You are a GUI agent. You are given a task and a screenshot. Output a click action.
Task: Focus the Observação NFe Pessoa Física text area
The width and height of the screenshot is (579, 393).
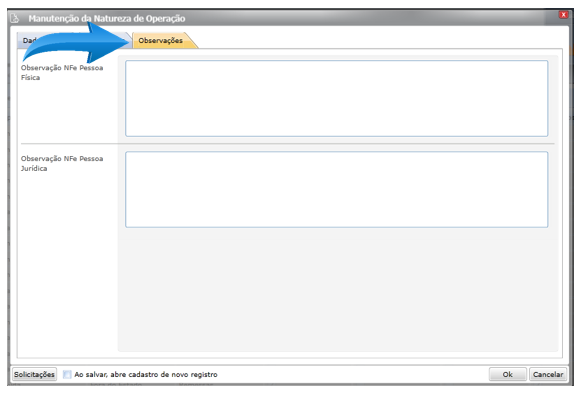336,99
